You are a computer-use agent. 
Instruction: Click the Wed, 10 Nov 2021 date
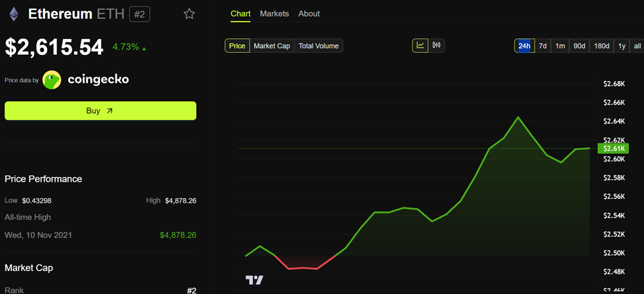click(38, 235)
